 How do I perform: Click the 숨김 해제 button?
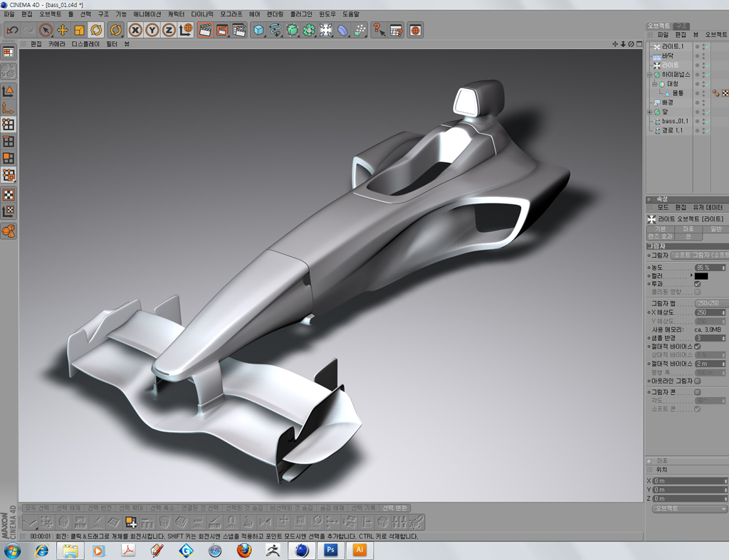click(x=332, y=508)
